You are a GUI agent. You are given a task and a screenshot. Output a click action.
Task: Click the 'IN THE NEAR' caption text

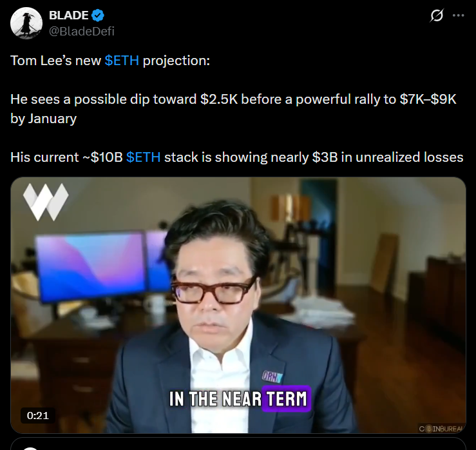[215, 399]
